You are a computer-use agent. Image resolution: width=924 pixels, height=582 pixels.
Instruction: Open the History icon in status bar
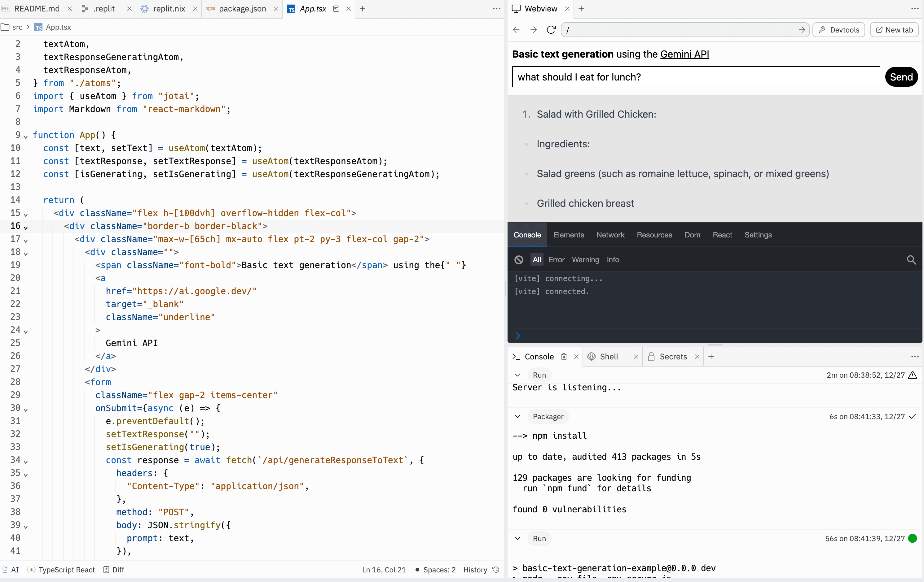click(496, 569)
